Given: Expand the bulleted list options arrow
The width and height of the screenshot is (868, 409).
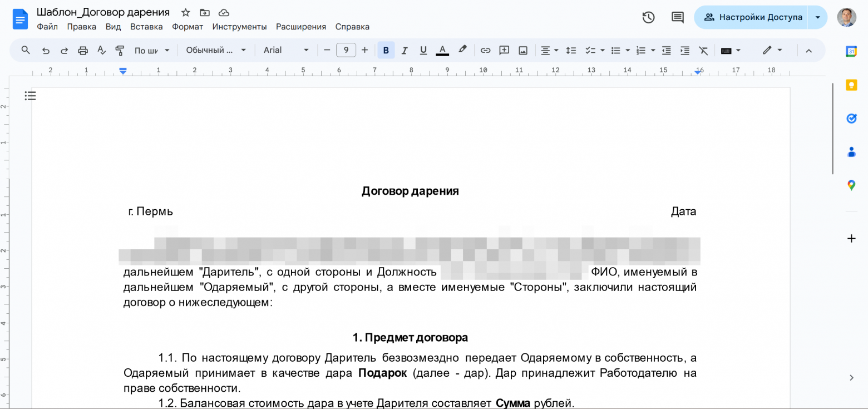Looking at the screenshot, I should tap(628, 50).
